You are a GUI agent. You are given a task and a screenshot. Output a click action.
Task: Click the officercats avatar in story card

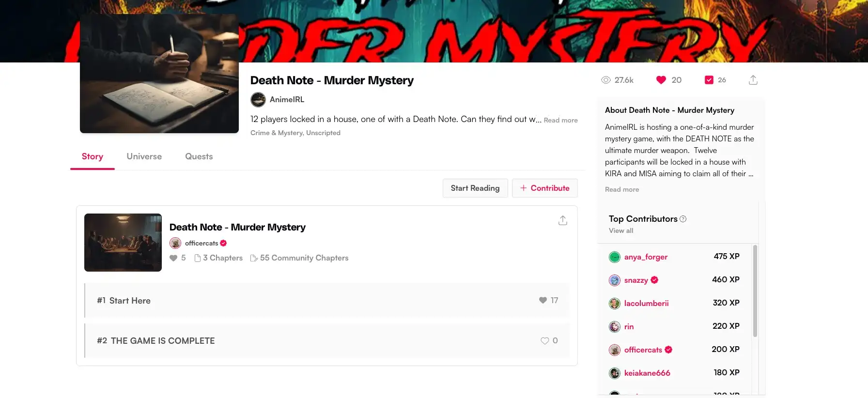coord(175,243)
